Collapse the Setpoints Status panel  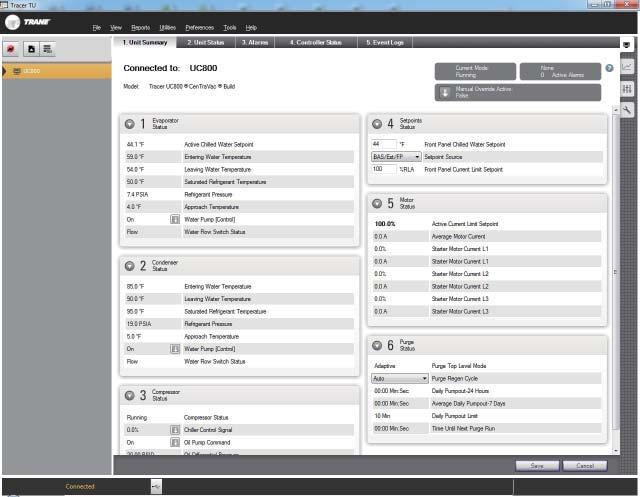click(377, 124)
